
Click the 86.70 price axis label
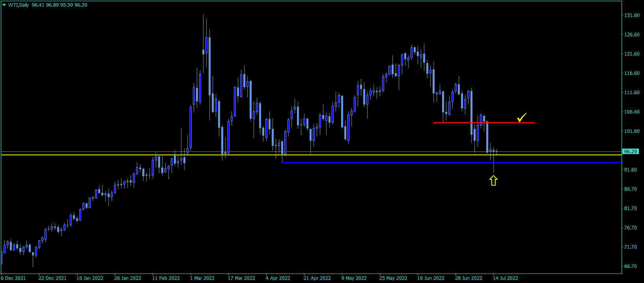[x=631, y=189]
